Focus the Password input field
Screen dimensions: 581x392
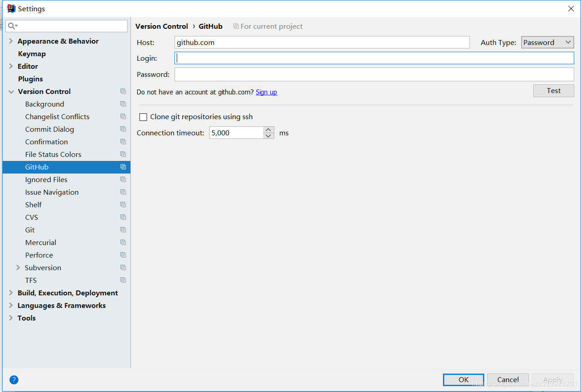pos(374,74)
